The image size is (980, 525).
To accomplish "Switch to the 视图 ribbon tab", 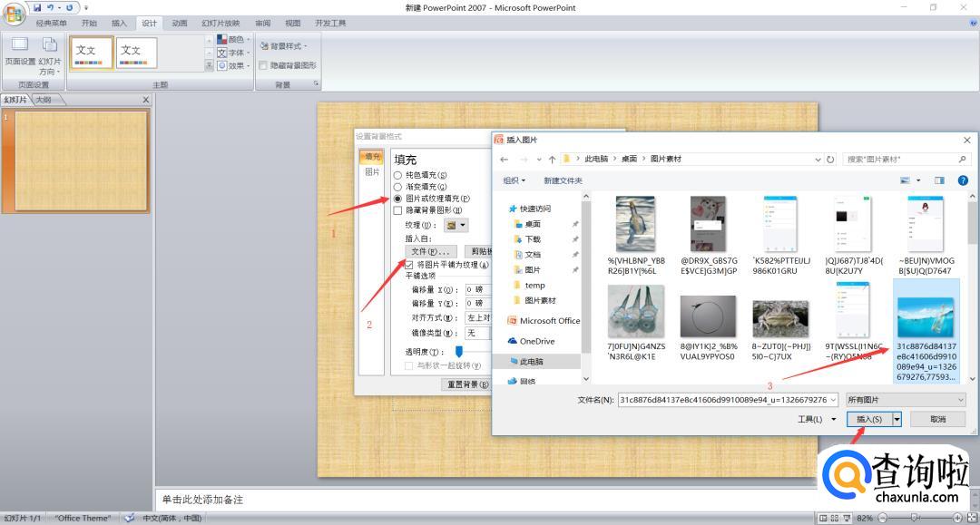I will [x=292, y=23].
